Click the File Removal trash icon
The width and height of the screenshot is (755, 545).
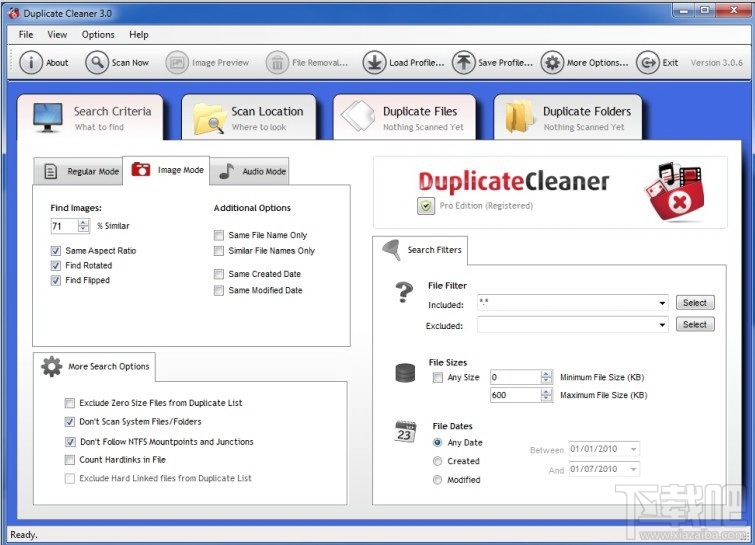point(277,63)
